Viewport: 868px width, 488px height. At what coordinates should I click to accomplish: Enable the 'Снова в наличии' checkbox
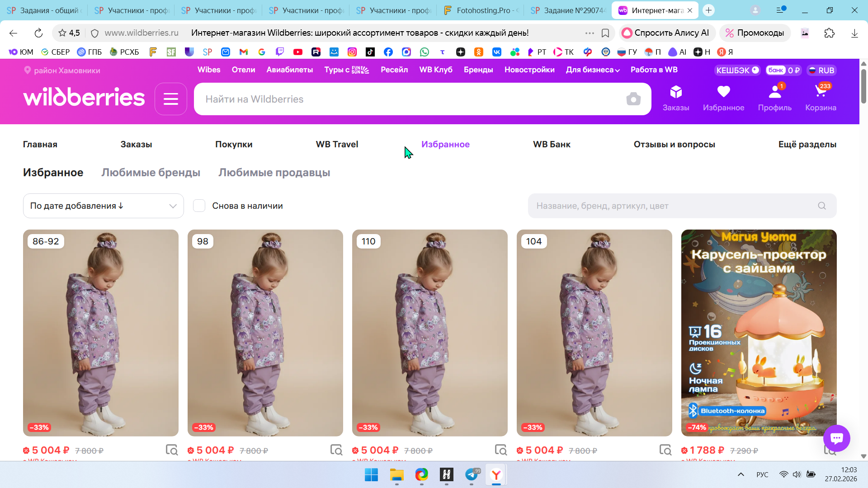[199, 206]
